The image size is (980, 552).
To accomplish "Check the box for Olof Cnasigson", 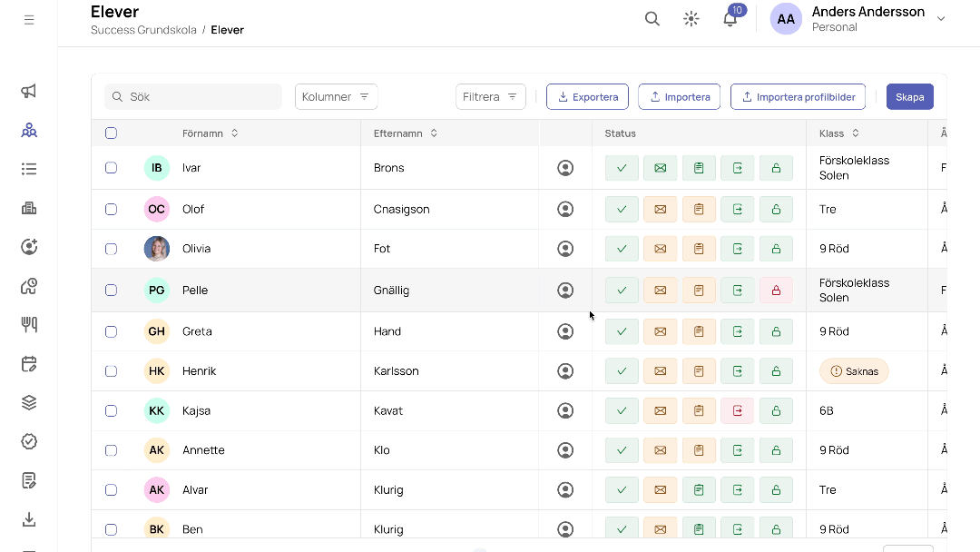I will point(112,210).
